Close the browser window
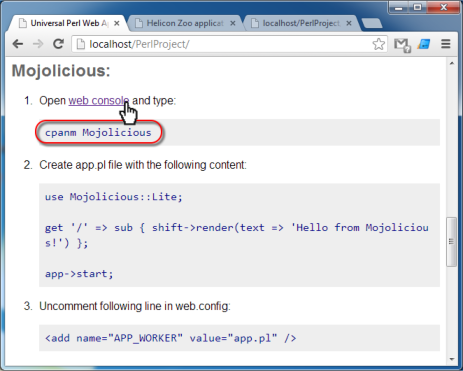The width and height of the screenshot is (463, 371). (x=443, y=7)
